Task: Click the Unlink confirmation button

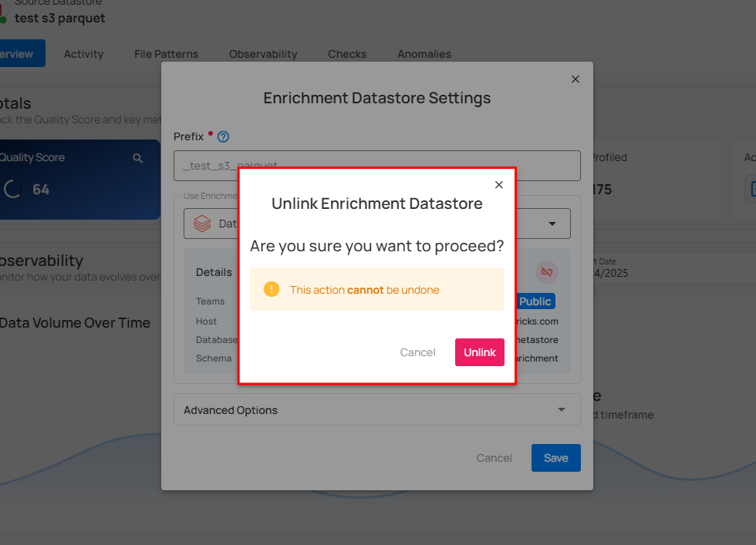Action: (x=479, y=352)
